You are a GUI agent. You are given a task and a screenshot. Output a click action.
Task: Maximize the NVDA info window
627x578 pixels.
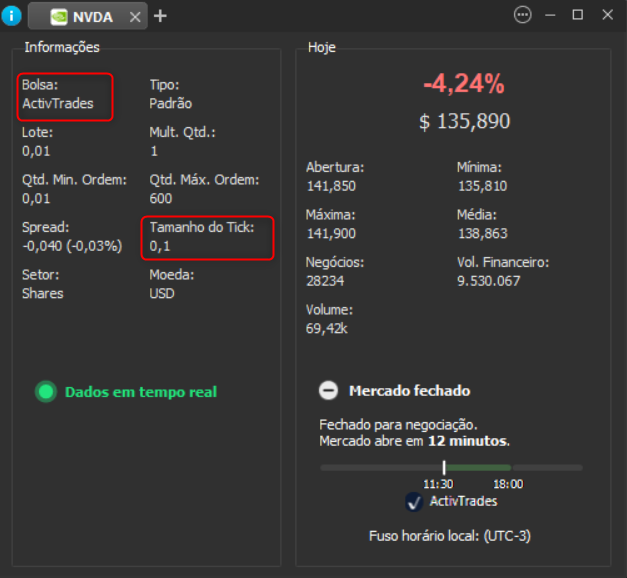577,15
